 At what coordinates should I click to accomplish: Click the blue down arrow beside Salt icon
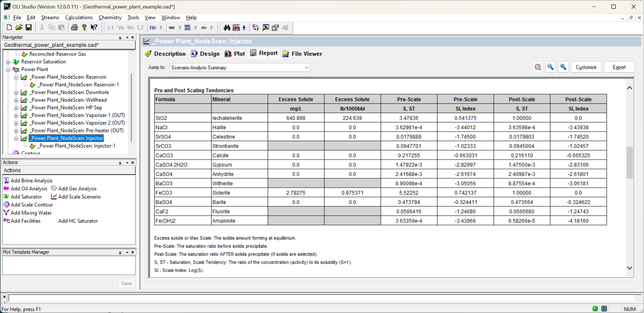click(244, 28)
